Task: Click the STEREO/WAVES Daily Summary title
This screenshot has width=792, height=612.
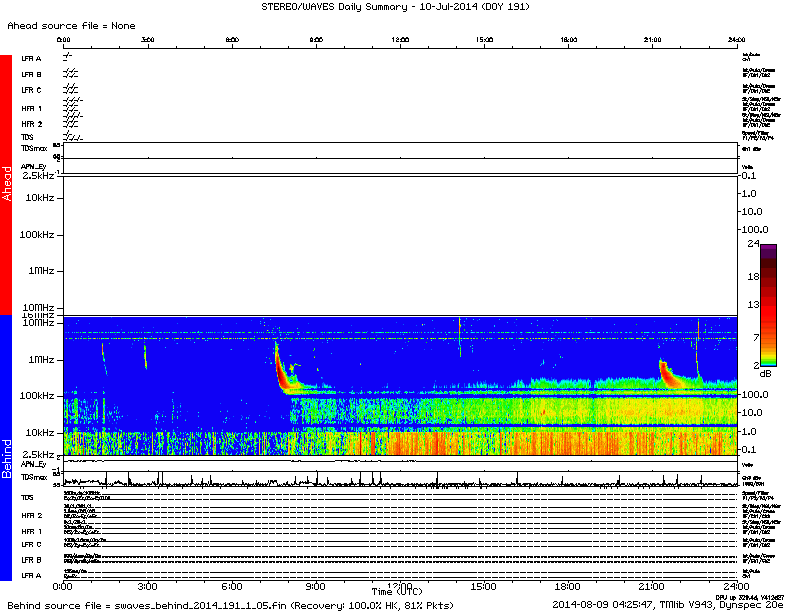Action: pyautogui.click(x=395, y=7)
